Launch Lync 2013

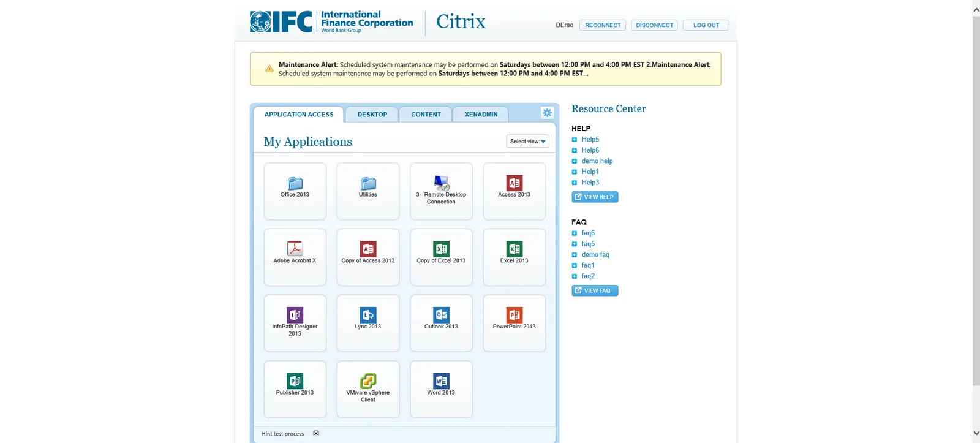[368, 324]
